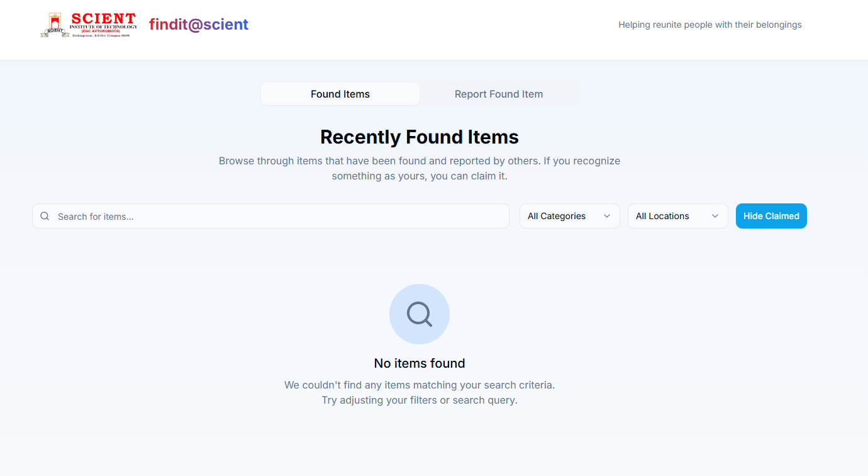Click the findit@scient site title
Viewport: 868px width, 476px height.
coord(199,25)
